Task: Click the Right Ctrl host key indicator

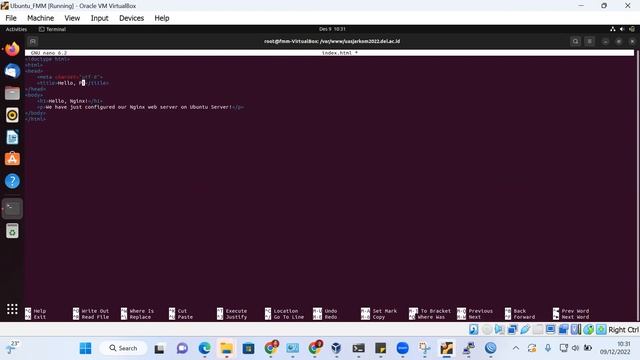Action: (x=623, y=329)
